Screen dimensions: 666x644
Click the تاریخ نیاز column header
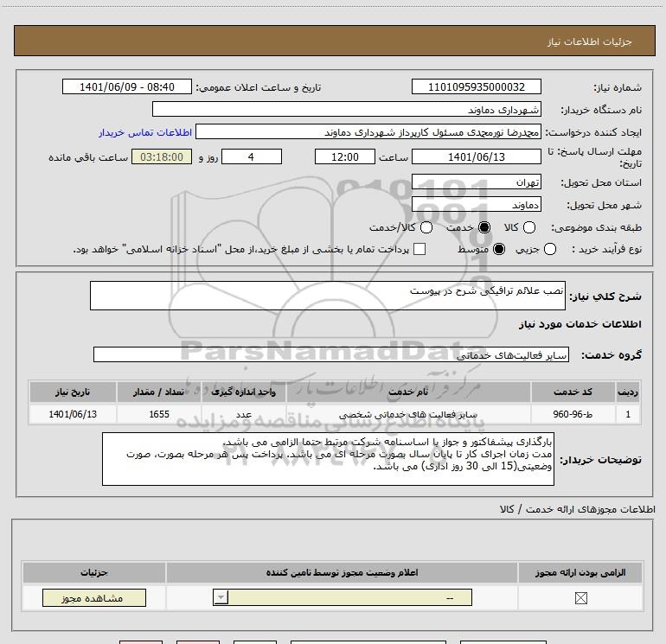(x=73, y=392)
